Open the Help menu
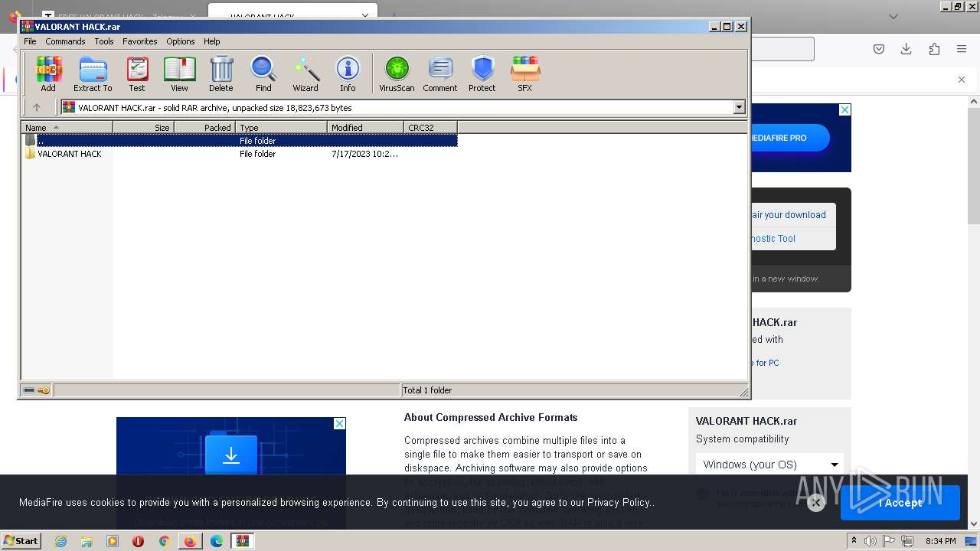This screenshot has height=551, width=980. 212,41
